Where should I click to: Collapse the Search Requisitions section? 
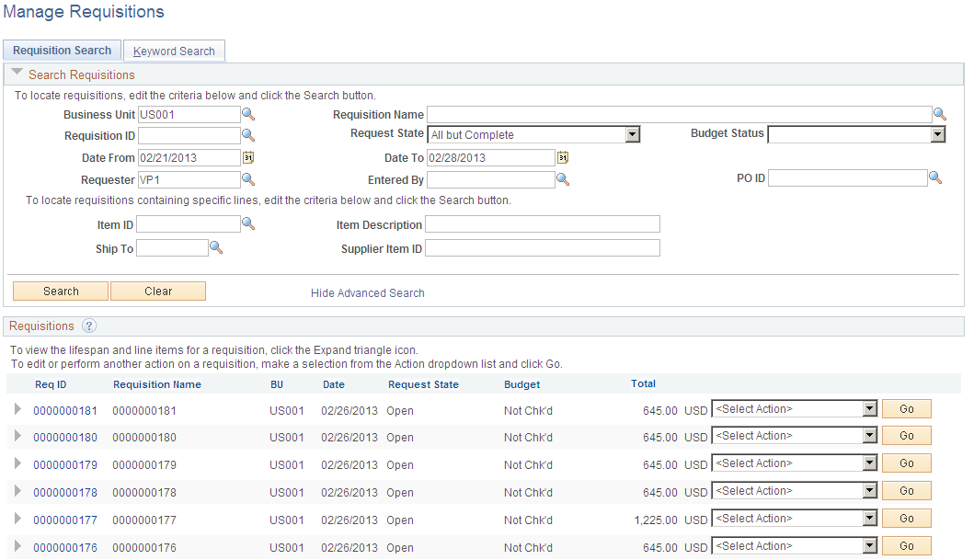coord(16,74)
